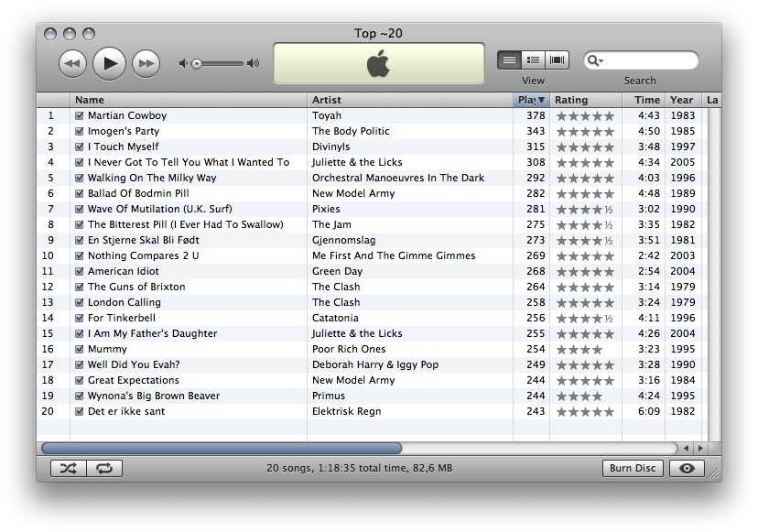
Task: Click the Previous track button
Action: (72, 63)
